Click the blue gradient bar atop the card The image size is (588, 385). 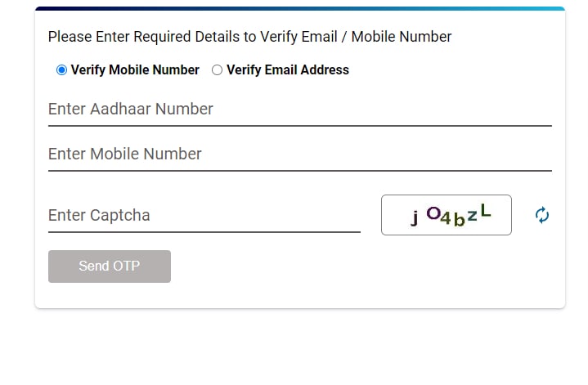pyautogui.click(x=300, y=8)
